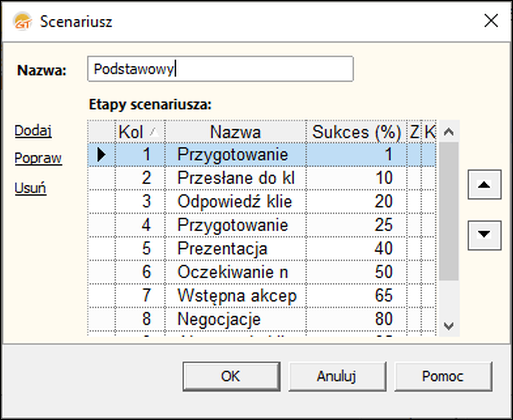Close the Scenariusz dialog window
Image resolution: width=513 pixels, height=420 pixels.
coord(491,21)
